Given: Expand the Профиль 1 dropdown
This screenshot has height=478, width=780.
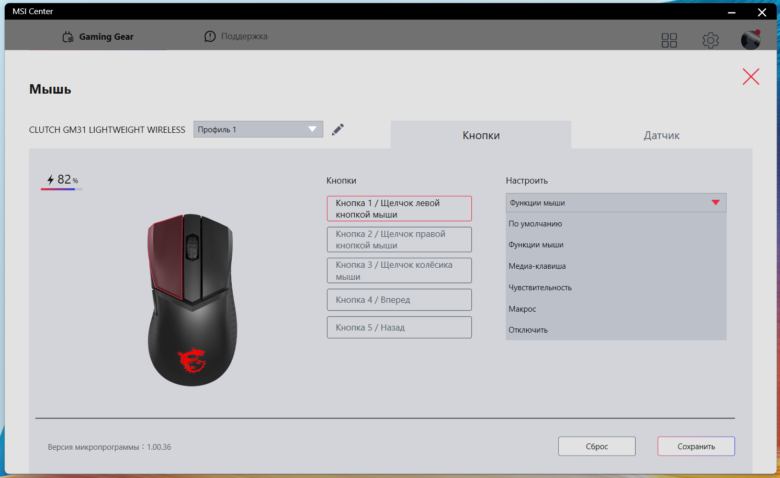Looking at the screenshot, I should point(258,129).
